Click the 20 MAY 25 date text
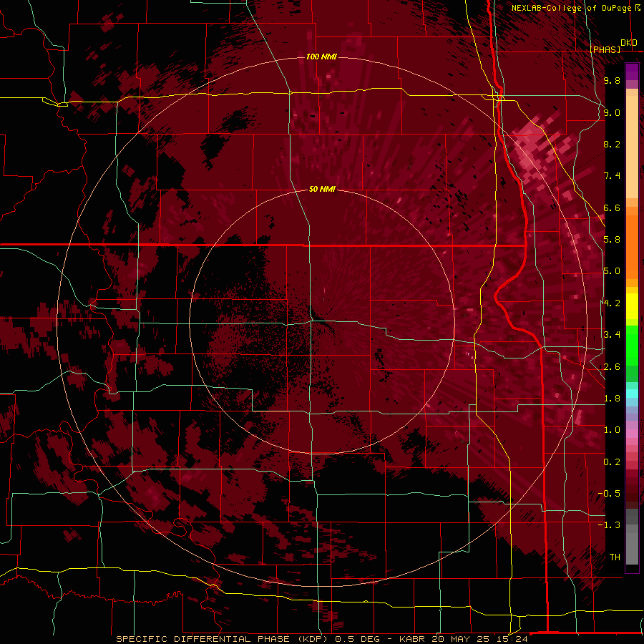The height and width of the screenshot is (644, 644). [461, 639]
